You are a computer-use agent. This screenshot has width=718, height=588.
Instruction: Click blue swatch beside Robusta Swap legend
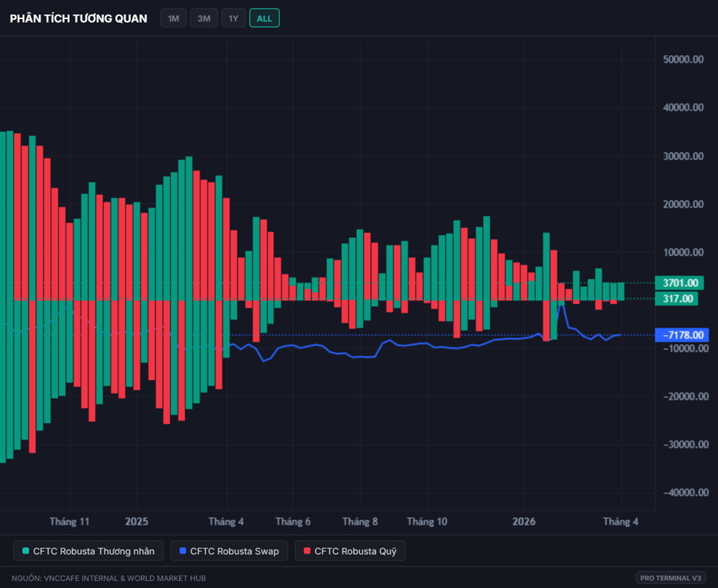pyautogui.click(x=183, y=551)
